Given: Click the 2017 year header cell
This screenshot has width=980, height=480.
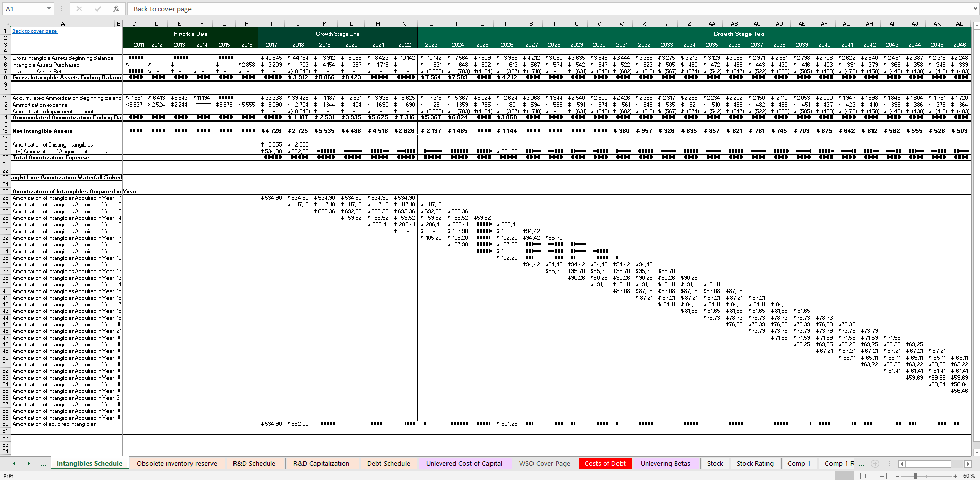Looking at the screenshot, I should (271, 45).
